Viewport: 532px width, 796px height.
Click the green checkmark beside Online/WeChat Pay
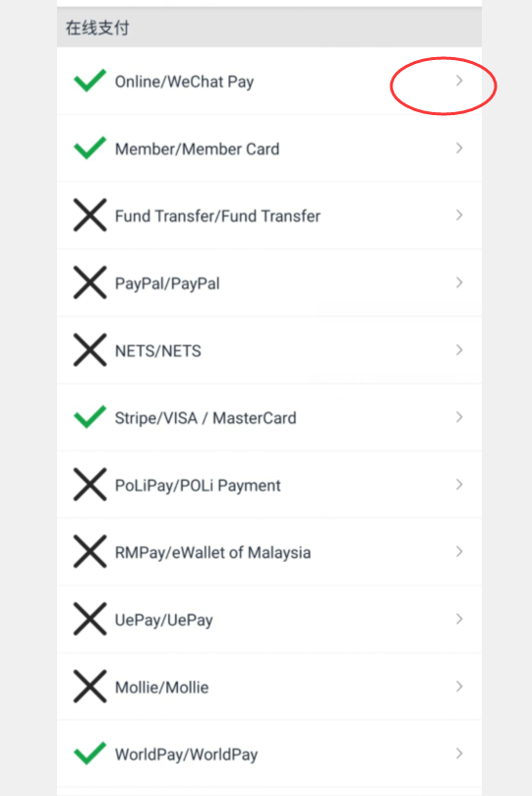pyautogui.click(x=89, y=81)
